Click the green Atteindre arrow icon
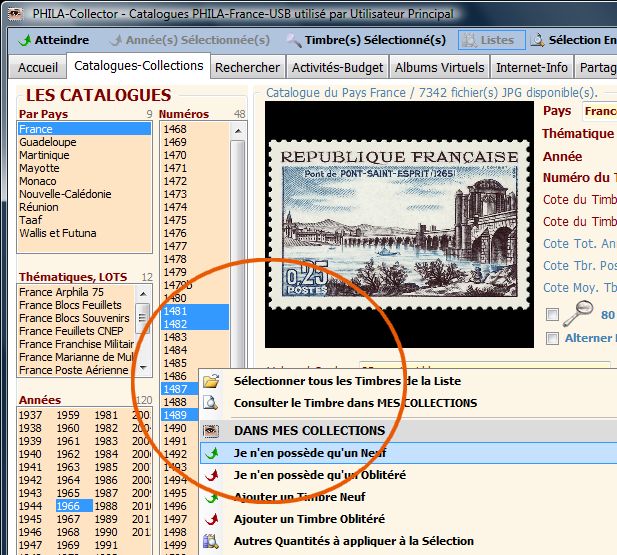The image size is (617, 555). coord(24,40)
